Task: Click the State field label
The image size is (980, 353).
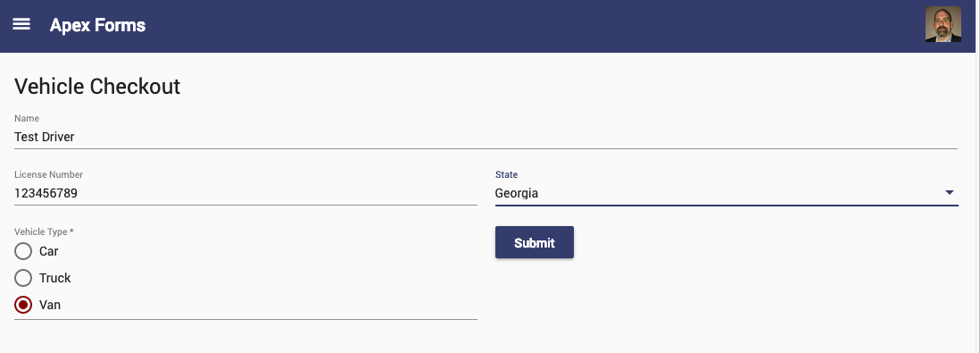Action: pyautogui.click(x=506, y=174)
